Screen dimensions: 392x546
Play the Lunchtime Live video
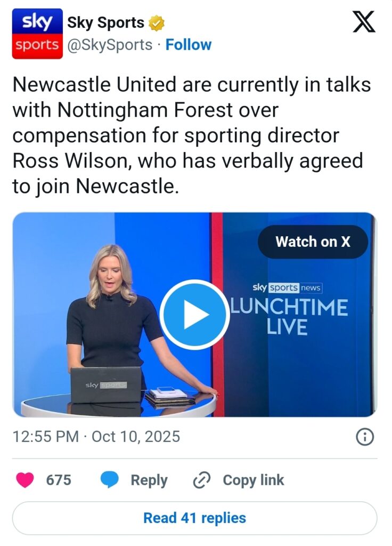pos(194,315)
